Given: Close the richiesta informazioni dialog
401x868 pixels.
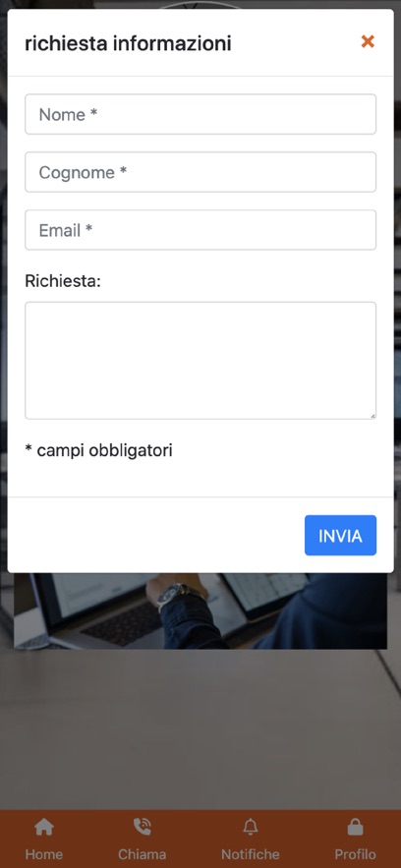Looking at the screenshot, I should tap(368, 41).
